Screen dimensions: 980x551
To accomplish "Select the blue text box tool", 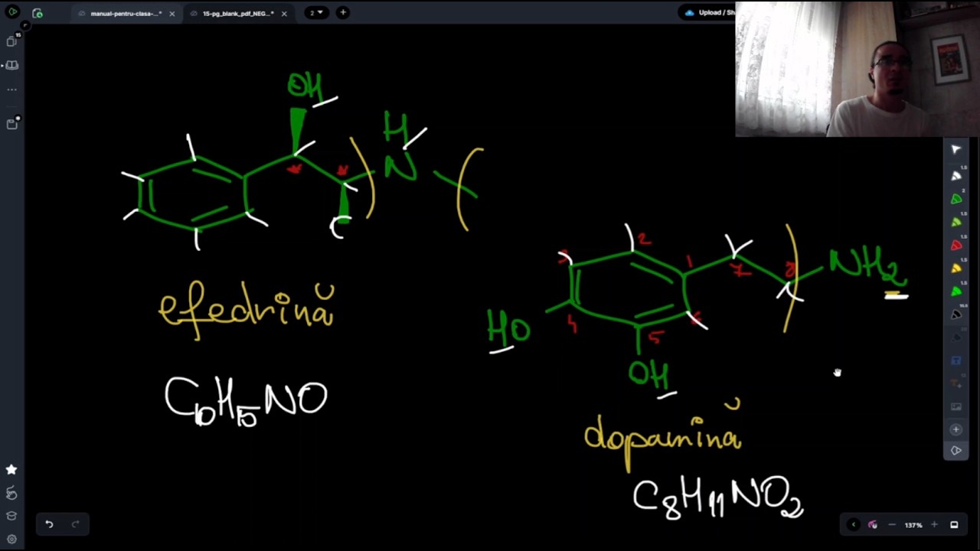I will [955, 360].
